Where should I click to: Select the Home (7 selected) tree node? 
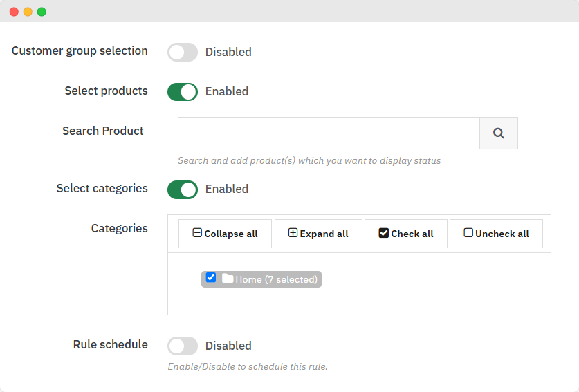[x=276, y=279]
